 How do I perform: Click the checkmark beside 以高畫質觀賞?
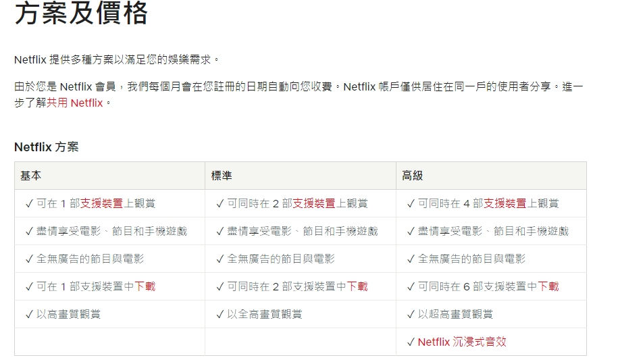point(29,315)
